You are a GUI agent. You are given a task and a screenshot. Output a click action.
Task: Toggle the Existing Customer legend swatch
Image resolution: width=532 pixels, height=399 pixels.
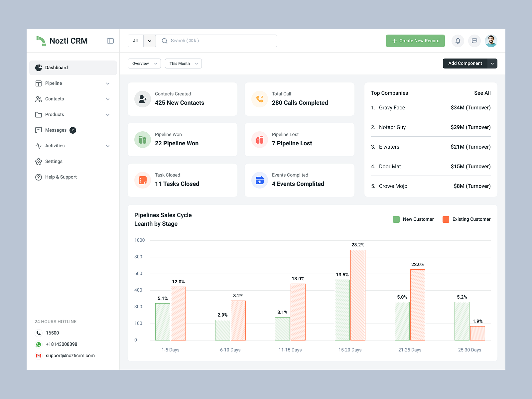click(446, 219)
